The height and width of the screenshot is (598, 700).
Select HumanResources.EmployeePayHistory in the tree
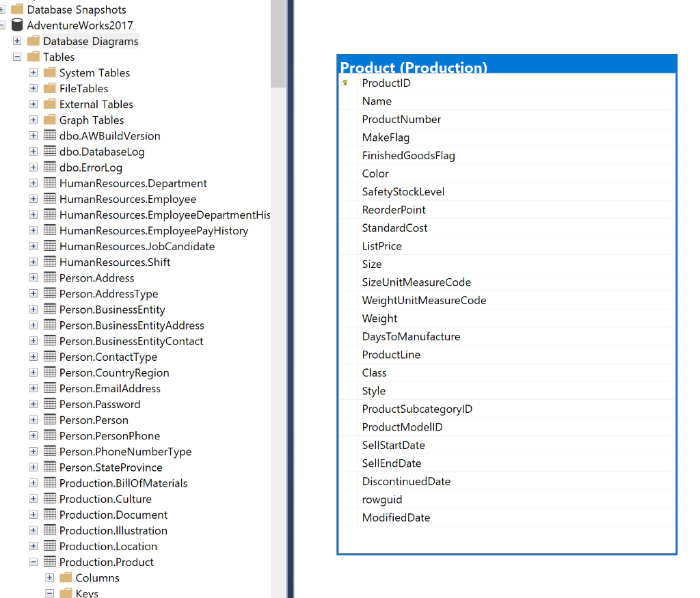154,231
